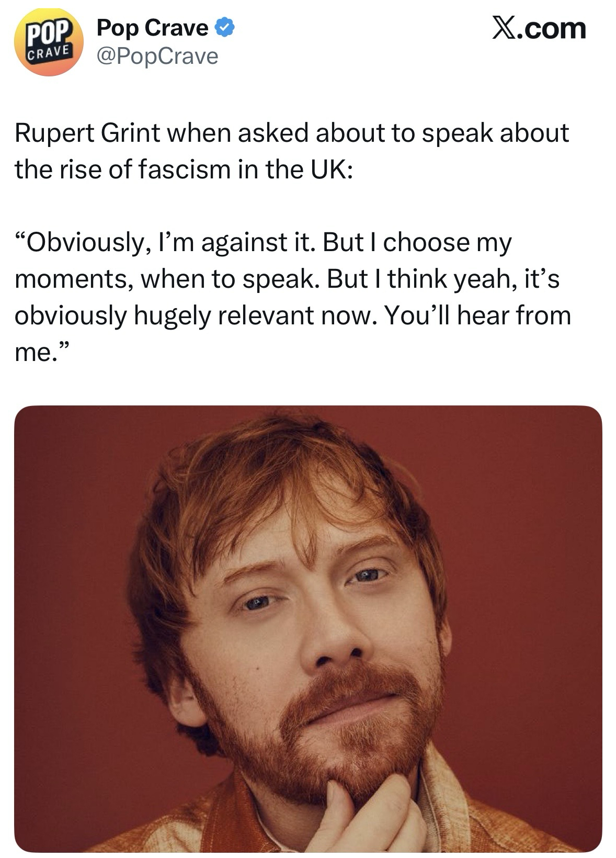
Task: Click the X.com logo watermark
Action: coord(538,28)
